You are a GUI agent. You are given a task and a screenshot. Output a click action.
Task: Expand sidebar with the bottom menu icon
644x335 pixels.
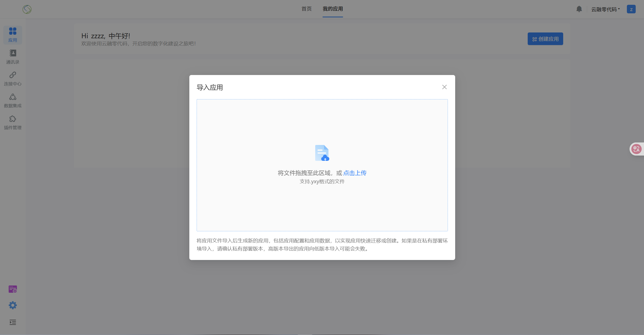13,322
